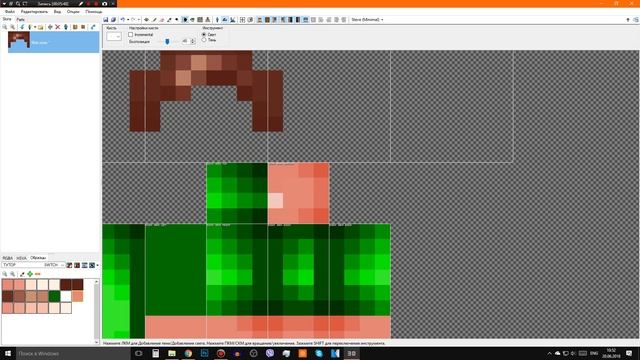Click the exposure value input field
This screenshot has width=640, height=360.
pos(185,41)
